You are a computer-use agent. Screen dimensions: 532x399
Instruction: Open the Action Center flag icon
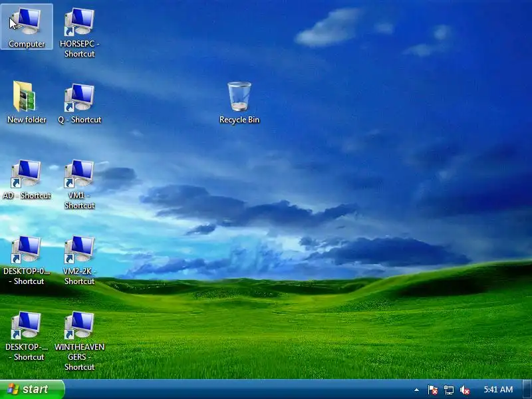(432, 390)
